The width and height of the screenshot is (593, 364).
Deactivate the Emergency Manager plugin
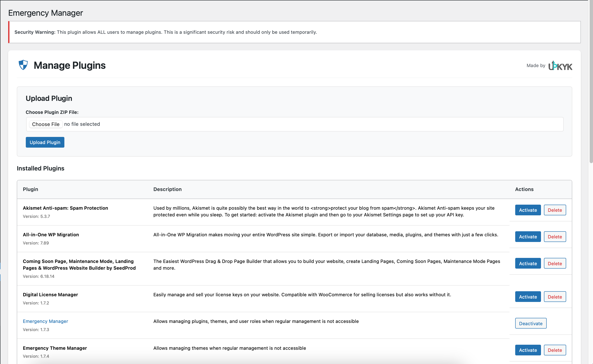[x=531, y=323]
